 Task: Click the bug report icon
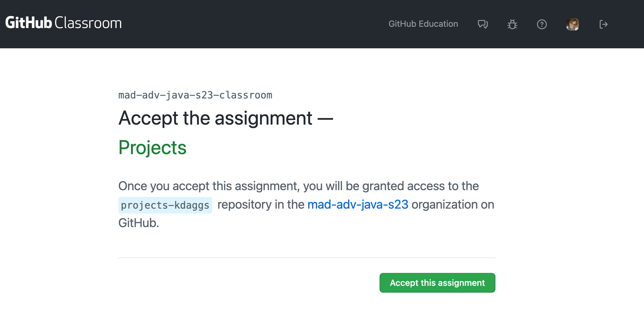pos(512,24)
